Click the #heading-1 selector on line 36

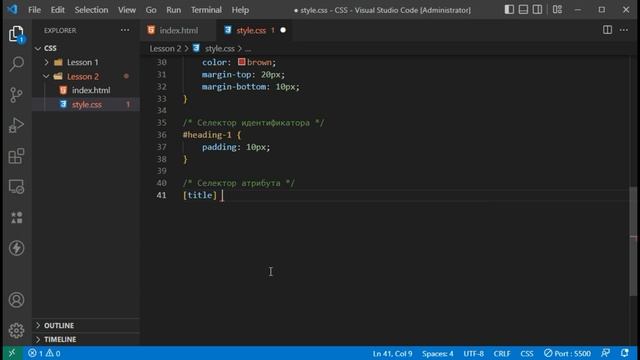pos(207,135)
